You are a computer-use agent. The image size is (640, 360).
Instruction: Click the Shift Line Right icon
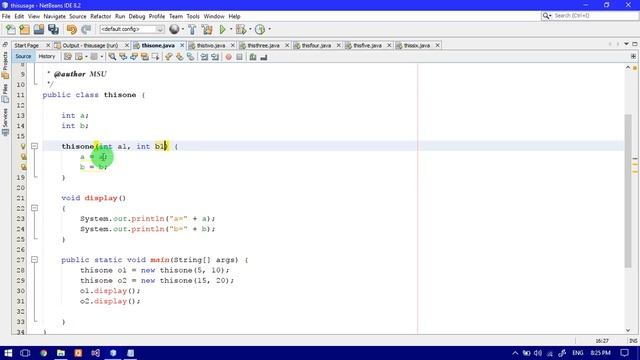coord(215,57)
